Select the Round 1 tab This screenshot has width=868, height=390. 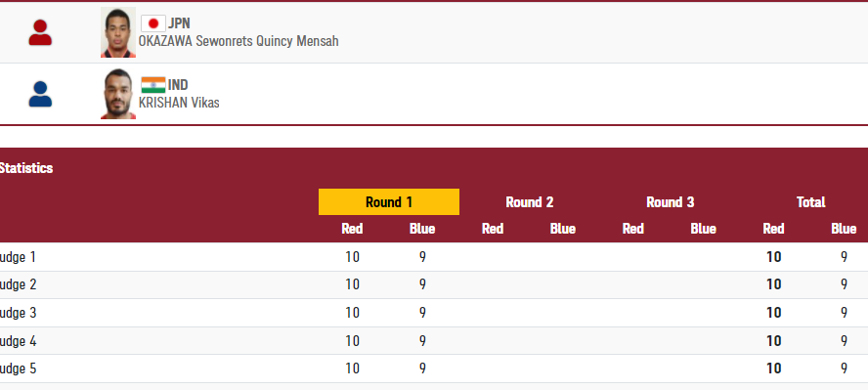389,202
